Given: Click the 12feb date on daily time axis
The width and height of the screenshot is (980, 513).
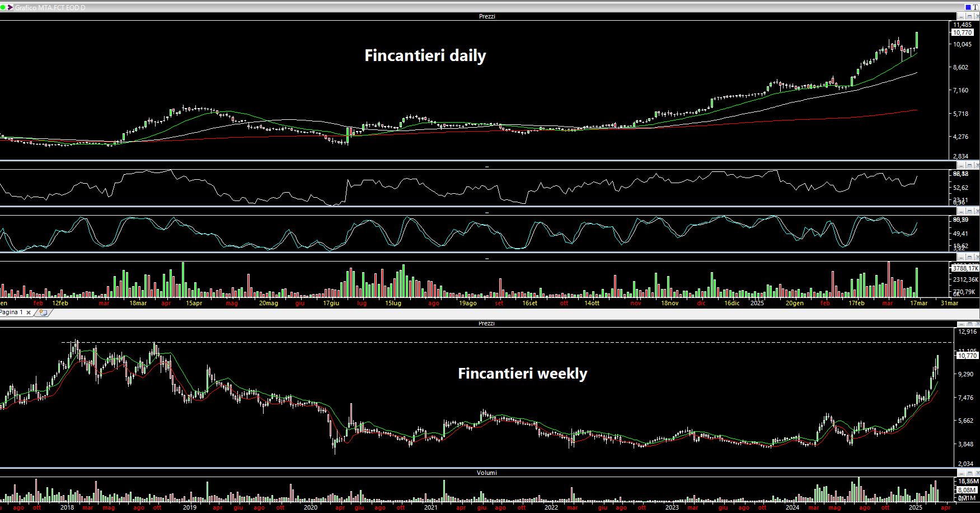Looking at the screenshot, I should click(x=60, y=303).
